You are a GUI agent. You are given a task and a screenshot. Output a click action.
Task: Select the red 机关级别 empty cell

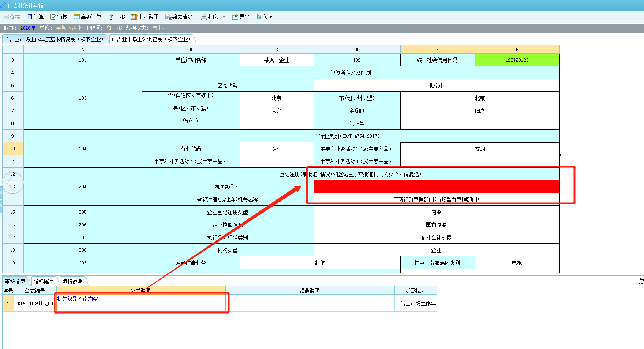point(437,187)
